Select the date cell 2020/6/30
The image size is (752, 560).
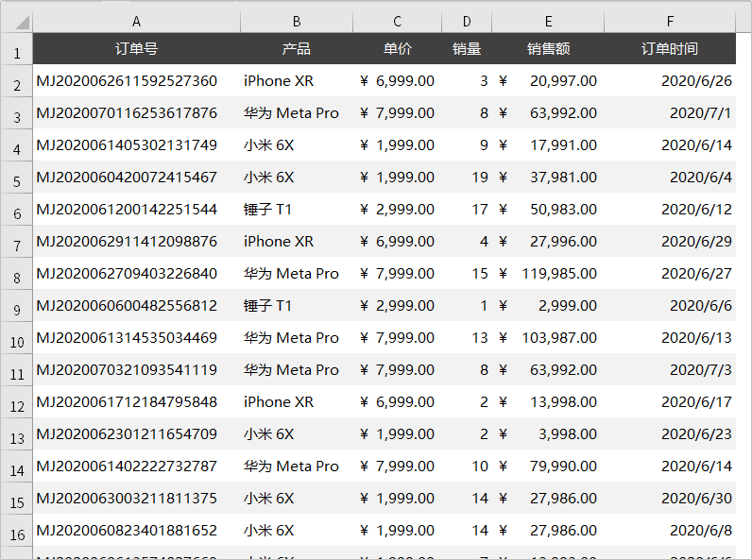coord(695,499)
